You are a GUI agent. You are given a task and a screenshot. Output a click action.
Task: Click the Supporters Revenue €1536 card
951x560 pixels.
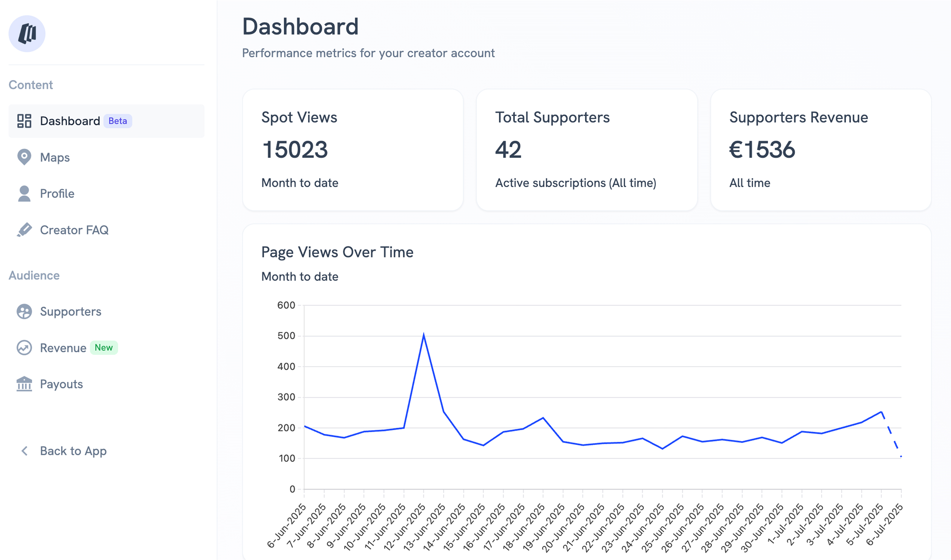tap(820, 150)
